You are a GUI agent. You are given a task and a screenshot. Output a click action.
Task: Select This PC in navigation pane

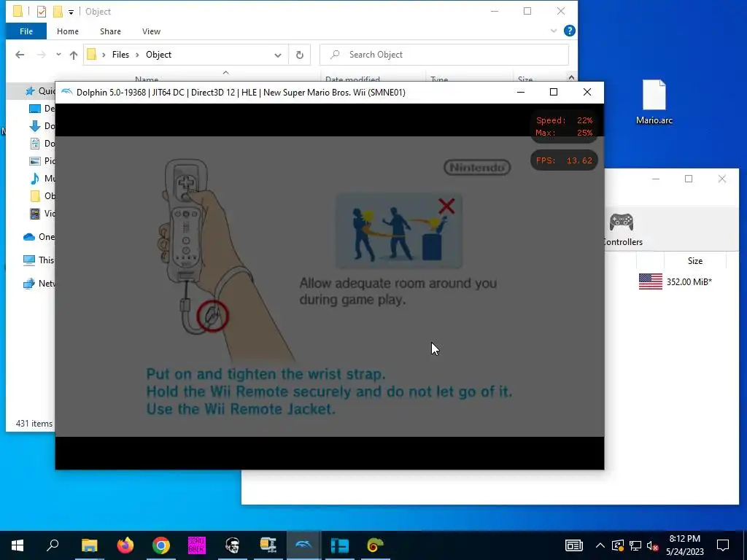[x=39, y=260]
